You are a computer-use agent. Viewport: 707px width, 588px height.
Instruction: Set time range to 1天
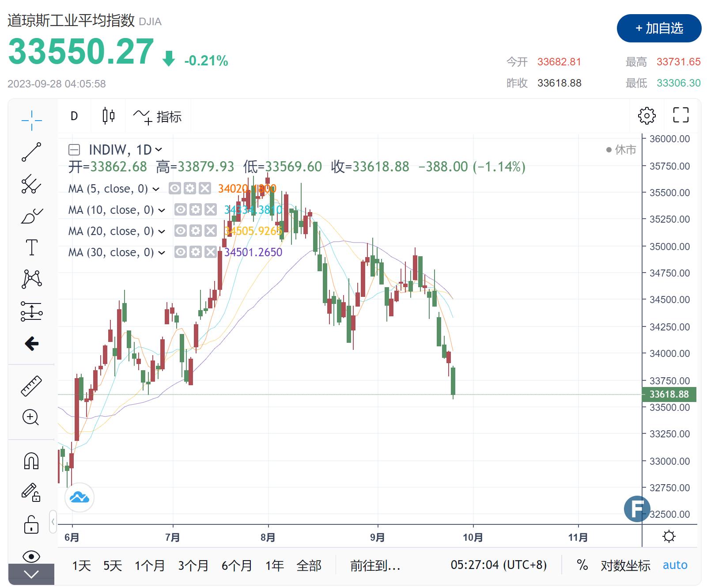pyautogui.click(x=82, y=565)
